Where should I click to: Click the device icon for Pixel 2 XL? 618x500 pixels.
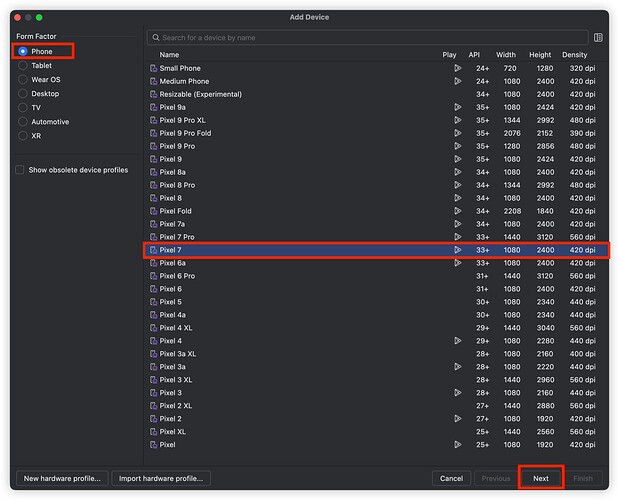[153, 406]
